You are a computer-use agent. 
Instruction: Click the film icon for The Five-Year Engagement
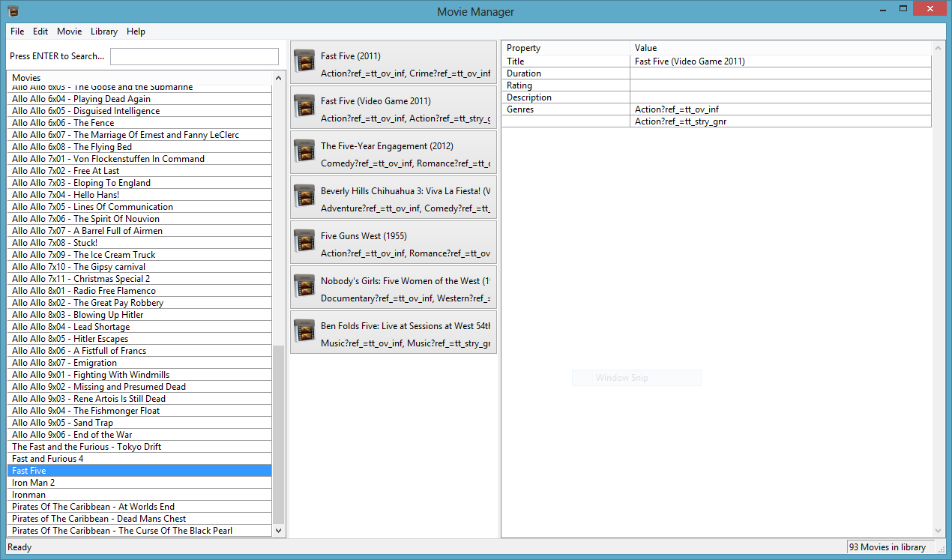[x=304, y=151]
